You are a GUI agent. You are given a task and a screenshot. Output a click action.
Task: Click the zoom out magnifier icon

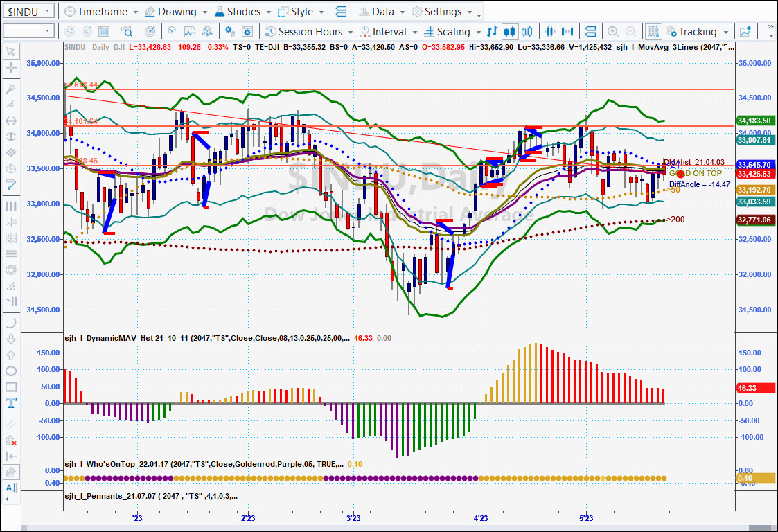click(x=630, y=32)
